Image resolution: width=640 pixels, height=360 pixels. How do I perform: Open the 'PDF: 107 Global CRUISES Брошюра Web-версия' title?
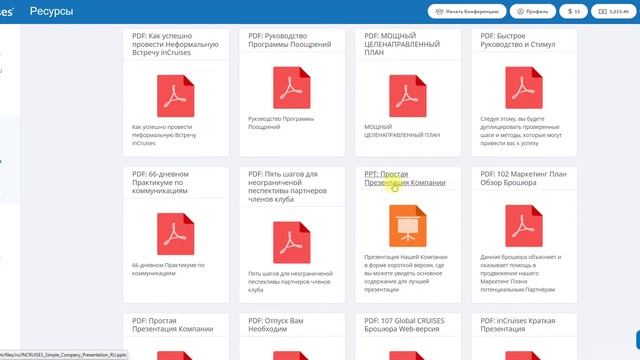[x=404, y=324]
